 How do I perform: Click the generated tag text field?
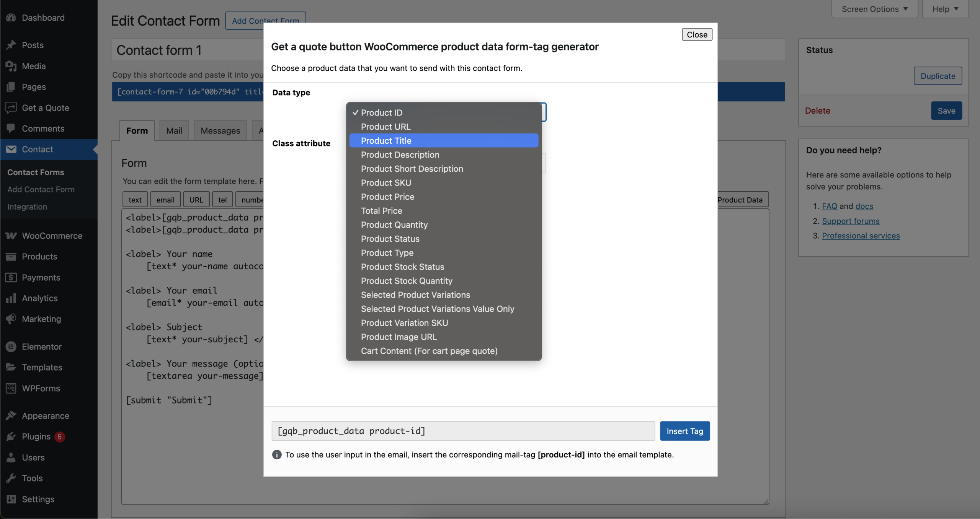pos(463,431)
